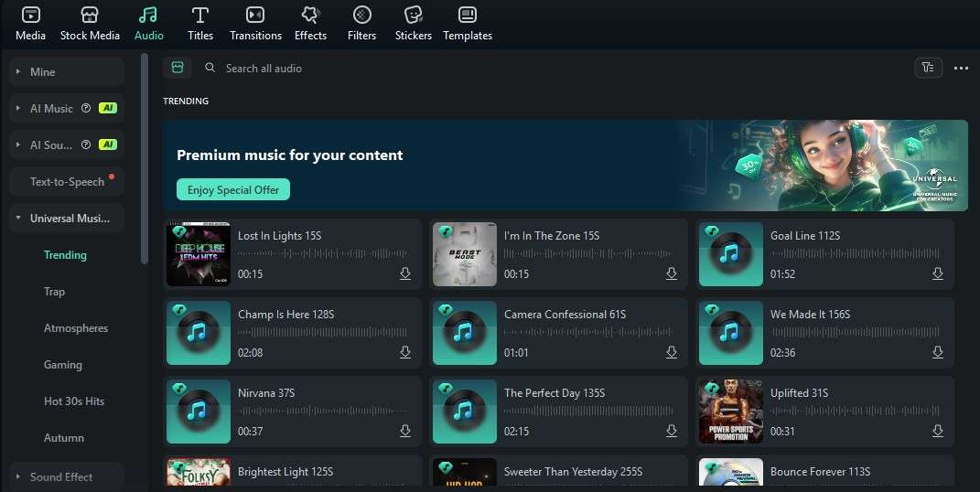This screenshot has height=492, width=980.
Task: Click the Nirvana 37S waveform
Action: point(322,411)
